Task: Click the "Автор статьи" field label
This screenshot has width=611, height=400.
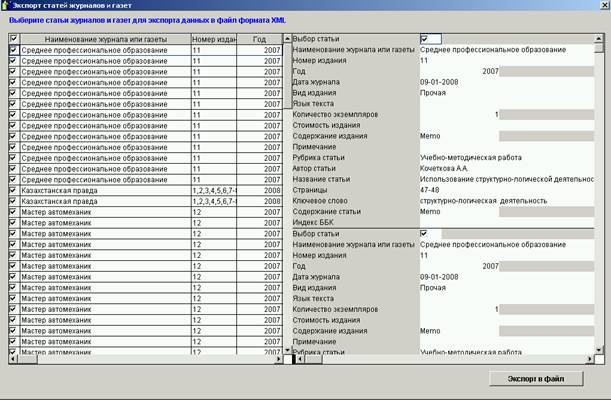Action: tap(314, 168)
